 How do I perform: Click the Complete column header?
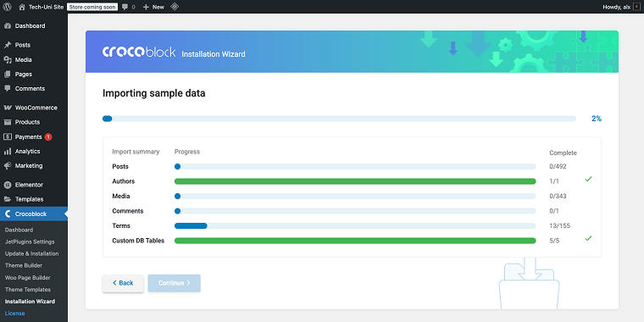coord(563,153)
